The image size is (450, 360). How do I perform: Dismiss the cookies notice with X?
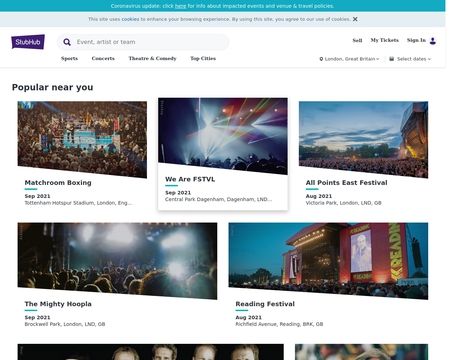355,19
